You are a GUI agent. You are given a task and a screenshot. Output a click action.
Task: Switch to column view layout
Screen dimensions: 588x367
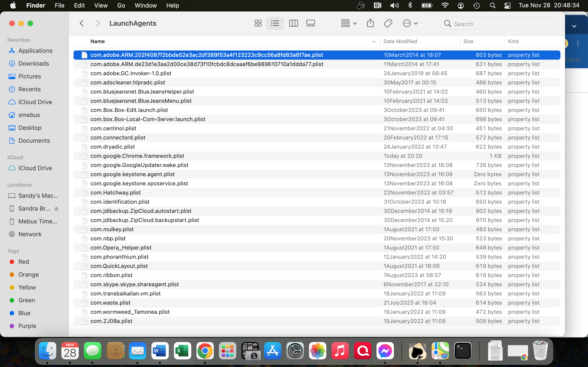click(293, 23)
